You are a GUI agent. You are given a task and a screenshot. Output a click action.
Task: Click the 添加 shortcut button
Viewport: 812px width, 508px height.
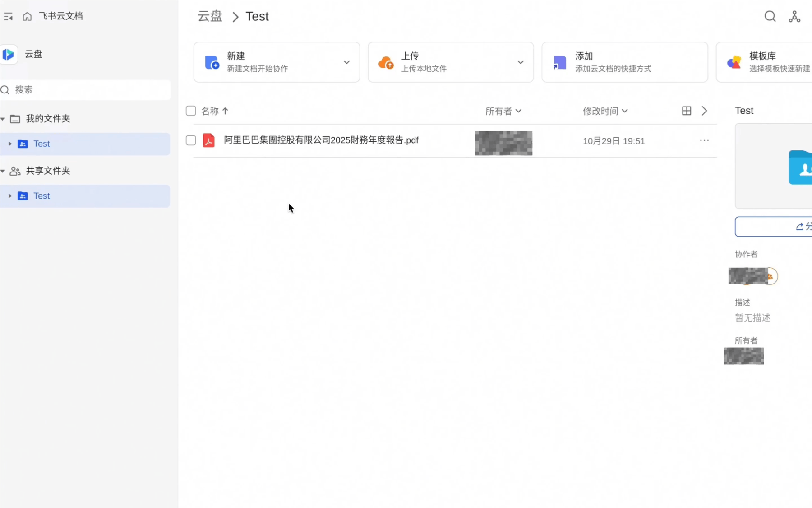click(x=625, y=62)
